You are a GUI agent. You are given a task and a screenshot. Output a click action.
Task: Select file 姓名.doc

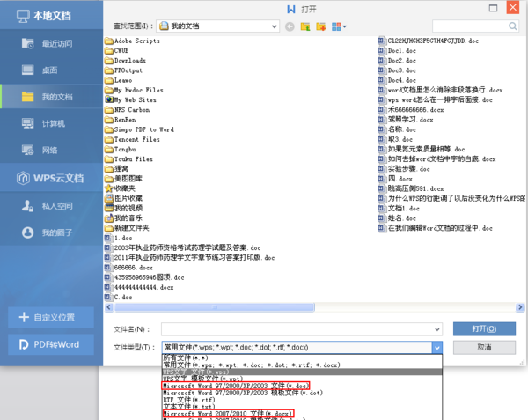[397, 217]
